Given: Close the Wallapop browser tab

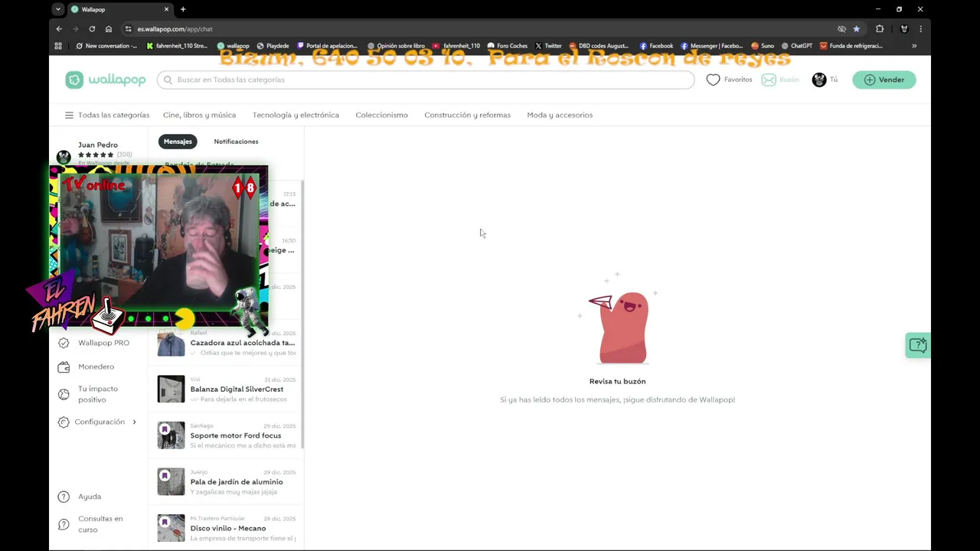Looking at the screenshot, I should (166, 9).
